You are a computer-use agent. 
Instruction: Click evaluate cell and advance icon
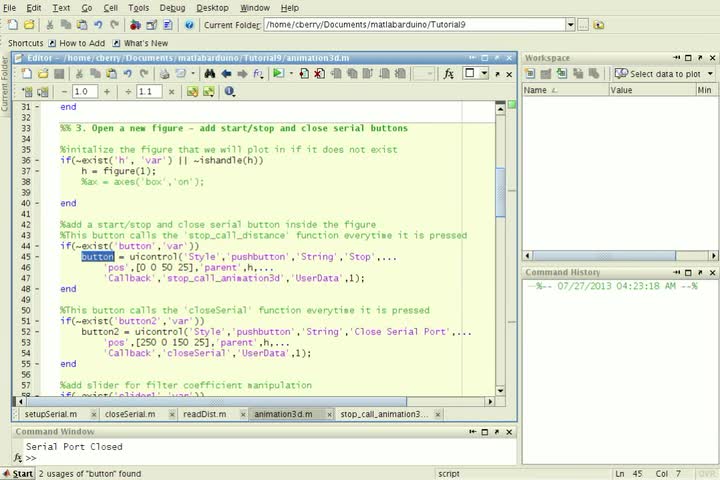[x=43, y=92]
